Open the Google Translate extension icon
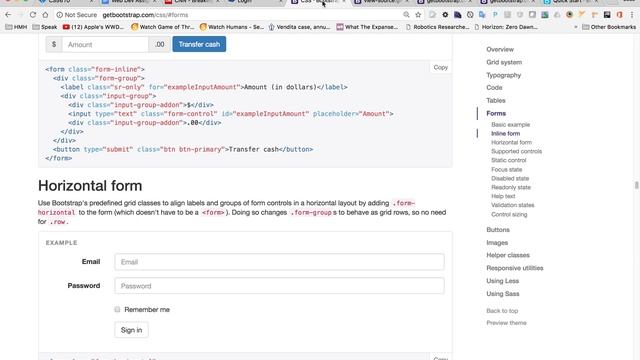The width and height of the screenshot is (640, 360). click(482, 15)
